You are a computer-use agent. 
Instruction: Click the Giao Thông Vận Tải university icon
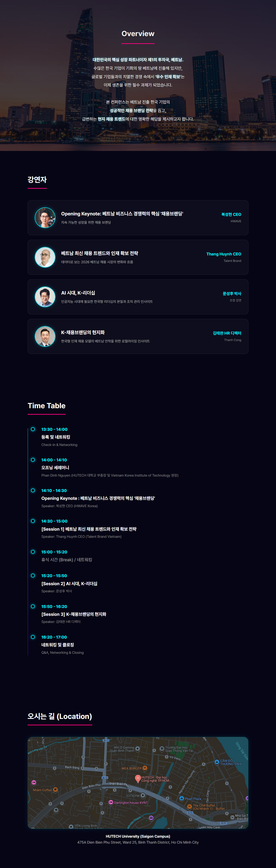[x=162, y=749]
